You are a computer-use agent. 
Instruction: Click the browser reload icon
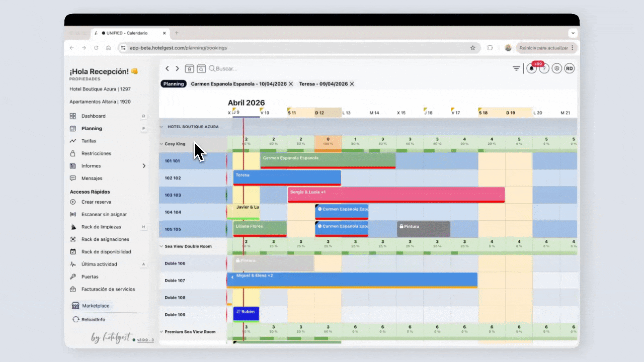click(96, 48)
